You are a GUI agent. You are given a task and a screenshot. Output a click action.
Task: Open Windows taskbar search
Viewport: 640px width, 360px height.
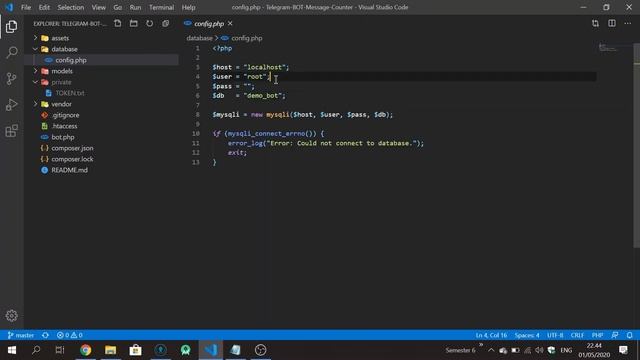pyautogui.click(x=36, y=350)
